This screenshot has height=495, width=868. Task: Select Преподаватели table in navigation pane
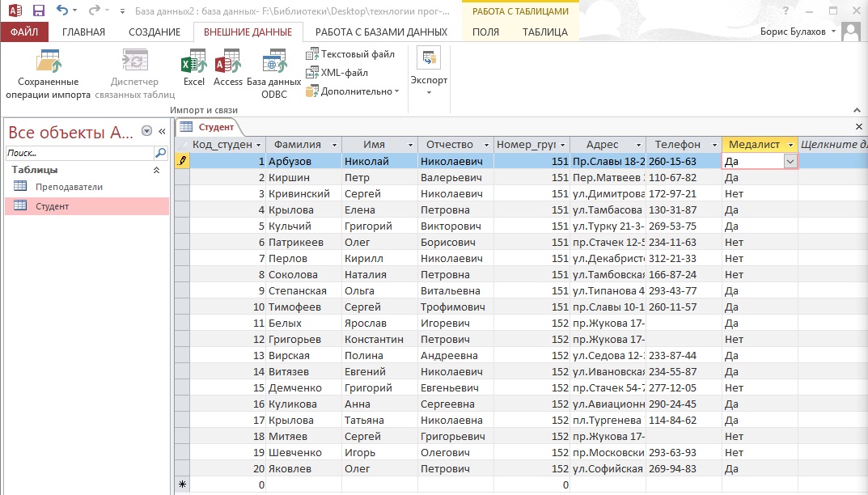tap(69, 187)
